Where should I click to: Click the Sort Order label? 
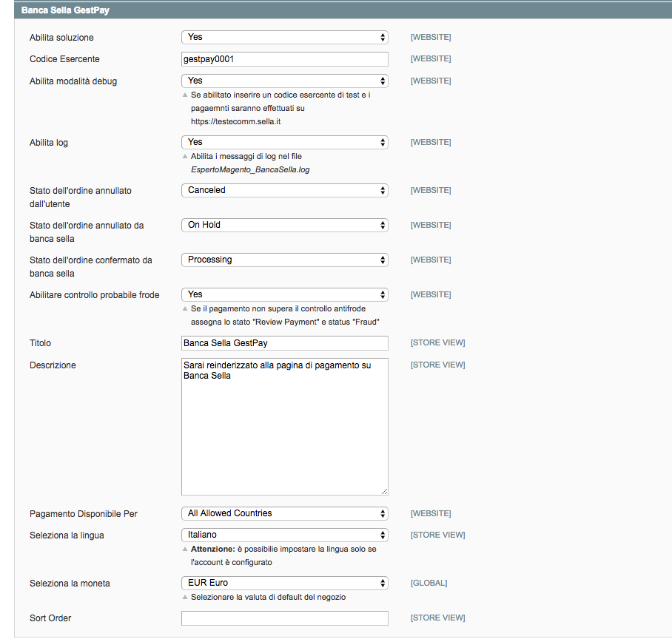[50, 618]
